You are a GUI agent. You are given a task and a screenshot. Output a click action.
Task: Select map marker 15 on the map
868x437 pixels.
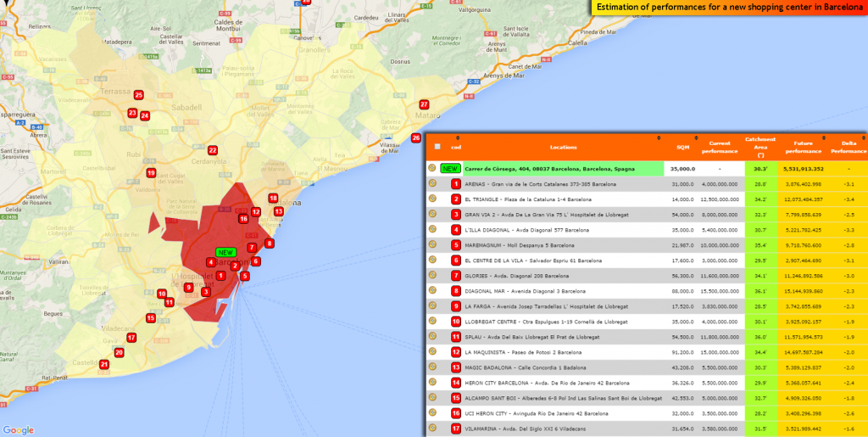coord(151,318)
